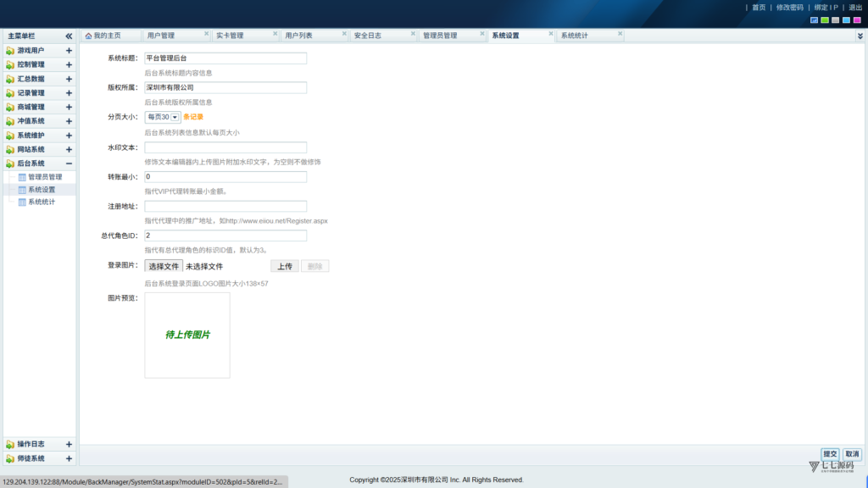Click the 网站系统 folder icon
Viewport: 868px width, 488px height.
point(10,149)
